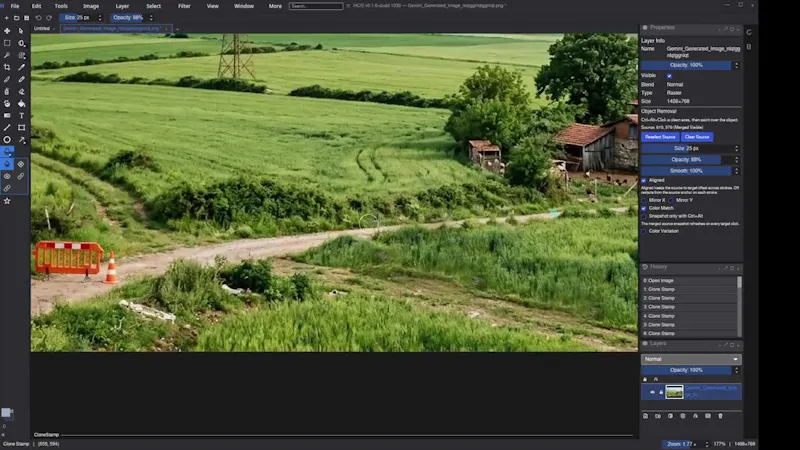Click the undo arrow icon
This screenshot has height=450, width=800.
coord(38,18)
